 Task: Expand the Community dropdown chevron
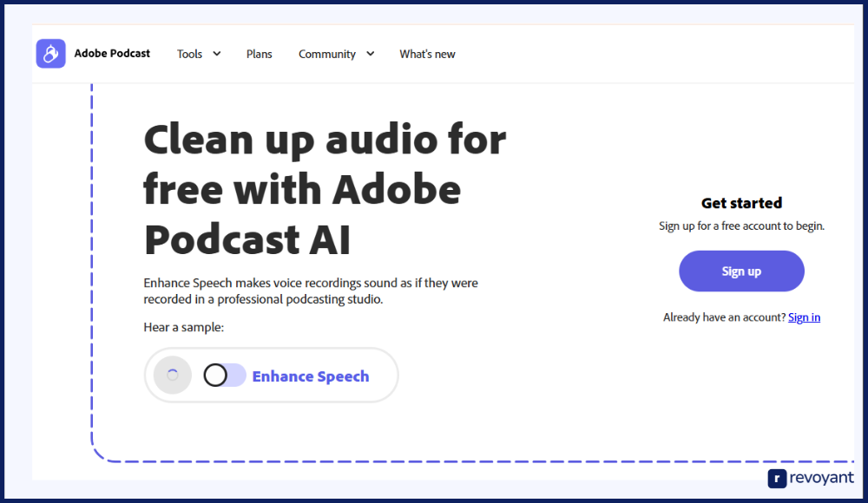(371, 54)
